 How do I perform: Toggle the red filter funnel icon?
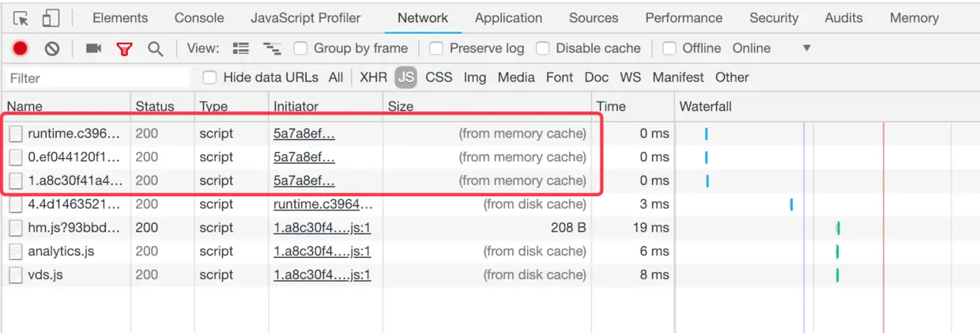coord(124,49)
